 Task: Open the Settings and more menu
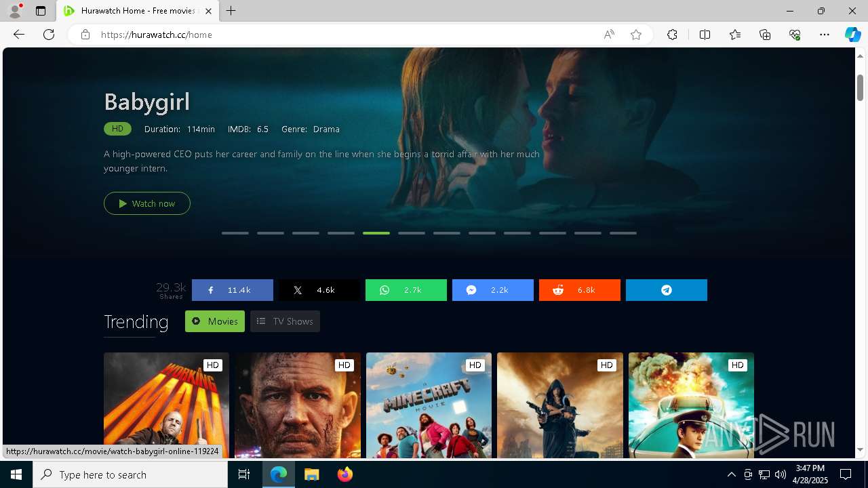point(825,35)
